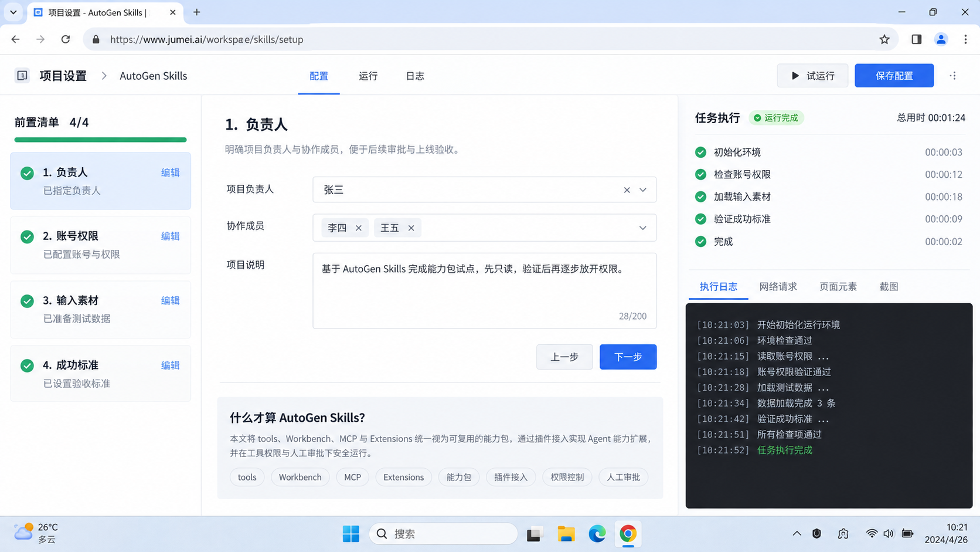980x552 pixels.
Task: Click the taskbar 搜索 box
Action: (443, 534)
